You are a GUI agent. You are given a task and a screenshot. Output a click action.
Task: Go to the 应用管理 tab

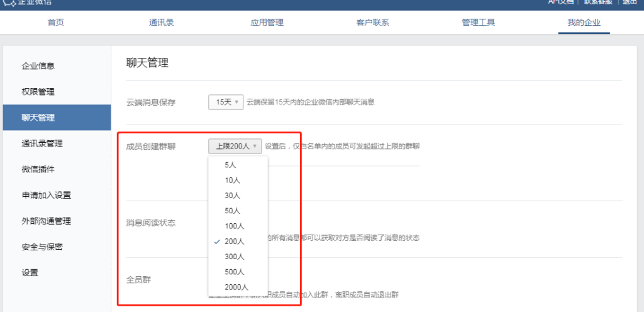click(267, 23)
